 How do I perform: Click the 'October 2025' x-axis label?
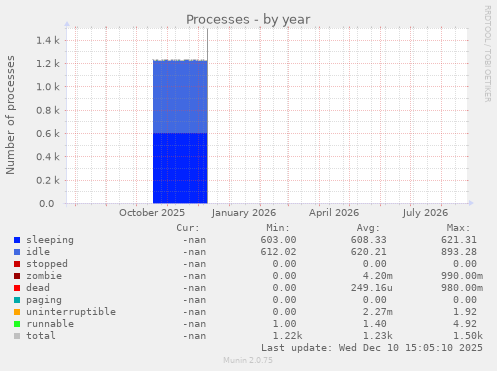tap(152, 213)
